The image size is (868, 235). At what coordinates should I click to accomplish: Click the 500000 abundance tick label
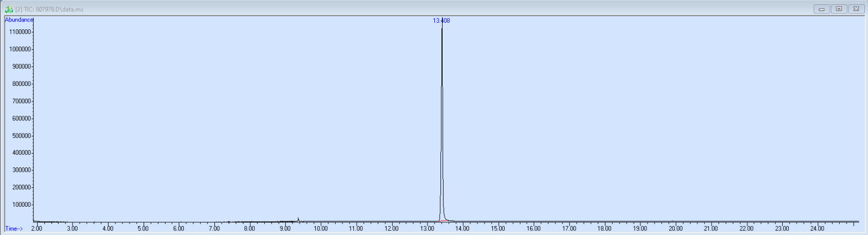click(x=22, y=136)
